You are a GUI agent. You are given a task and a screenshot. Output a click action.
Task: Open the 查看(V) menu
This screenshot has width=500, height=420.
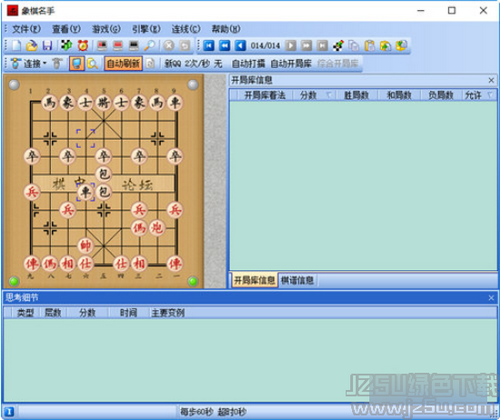coord(66,29)
